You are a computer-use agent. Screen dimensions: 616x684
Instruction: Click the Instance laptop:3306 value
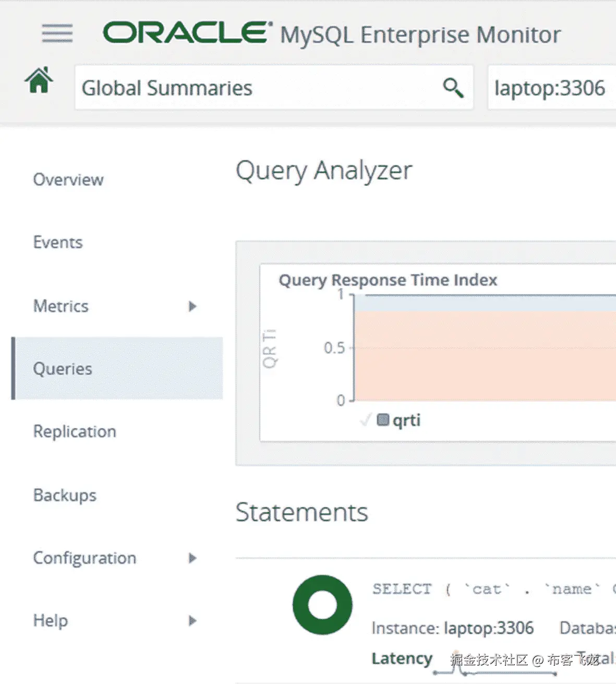click(489, 628)
